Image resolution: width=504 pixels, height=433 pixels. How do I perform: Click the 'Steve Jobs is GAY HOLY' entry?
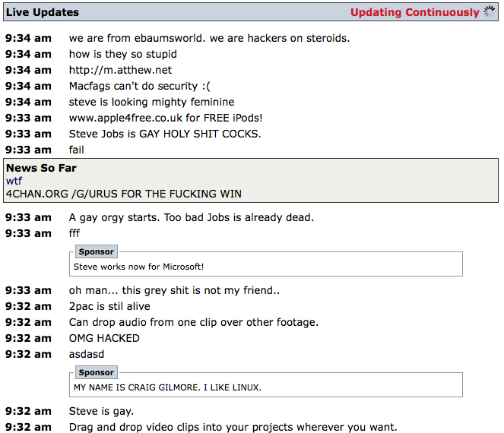pos(165,134)
